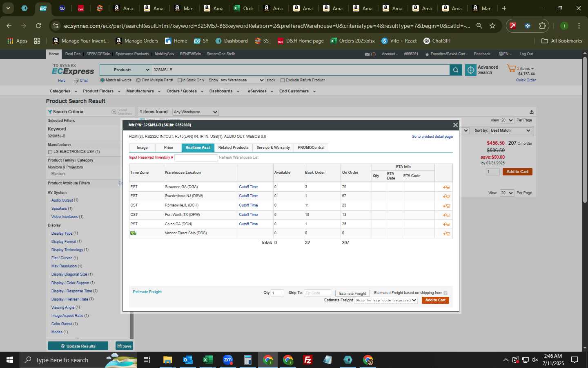The height and width of the screenshot is (368, 588).
Task: Click the Update Results button
Action: (x=78, y=346)
